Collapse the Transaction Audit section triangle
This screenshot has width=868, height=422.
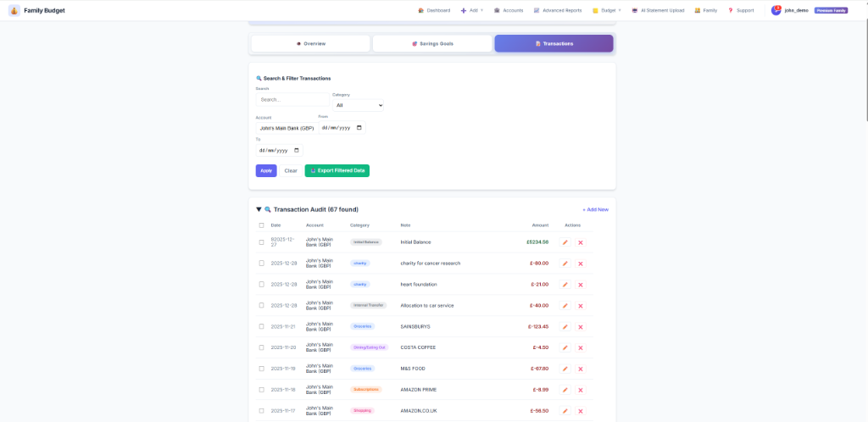[259, 209]
